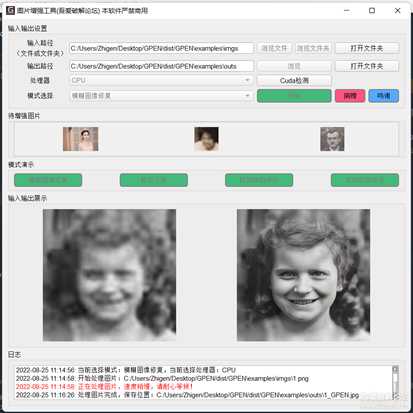Click the fourth green mode demo button
This screenshot has height=413, width=413.
365,180
